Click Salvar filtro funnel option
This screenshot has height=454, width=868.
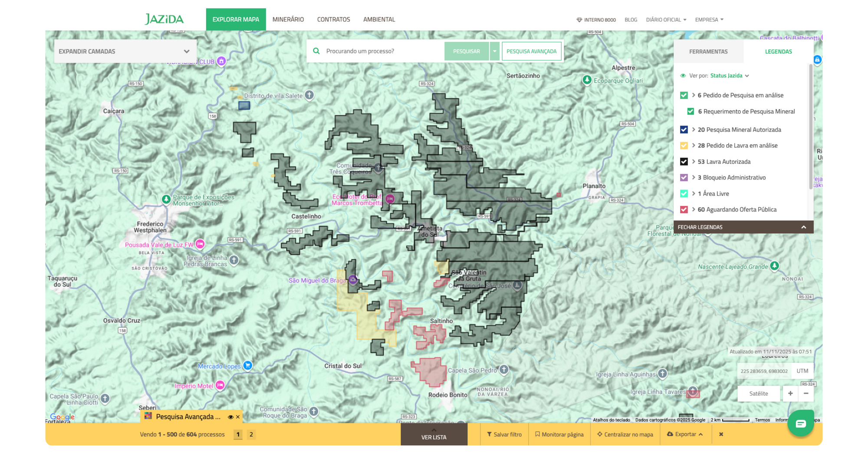504,434
